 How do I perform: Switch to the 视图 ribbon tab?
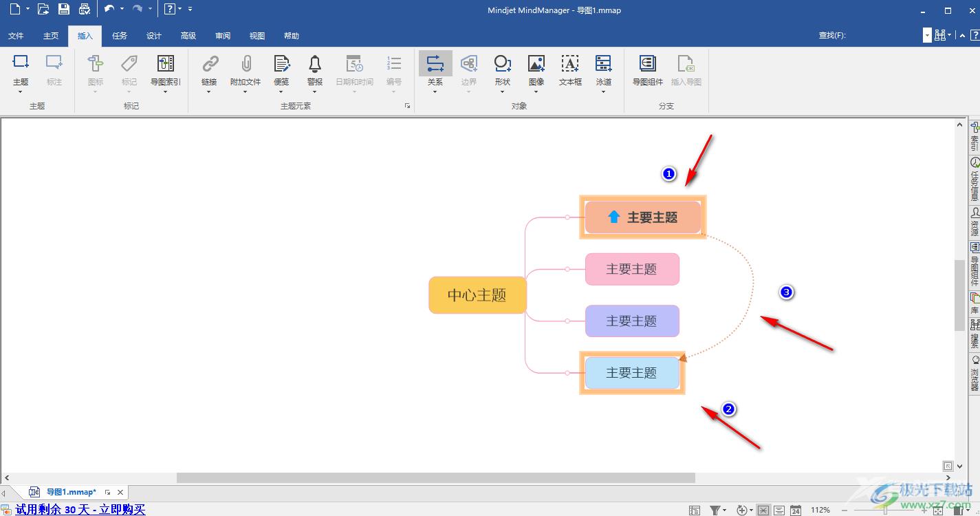click(x=257, y=36)
